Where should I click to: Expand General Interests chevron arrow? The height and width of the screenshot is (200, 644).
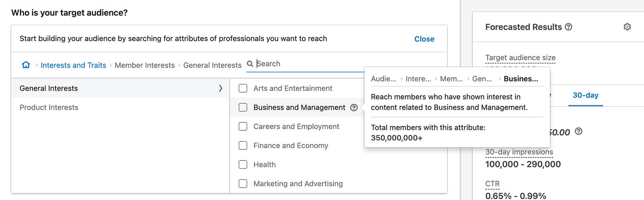(220, 88)
